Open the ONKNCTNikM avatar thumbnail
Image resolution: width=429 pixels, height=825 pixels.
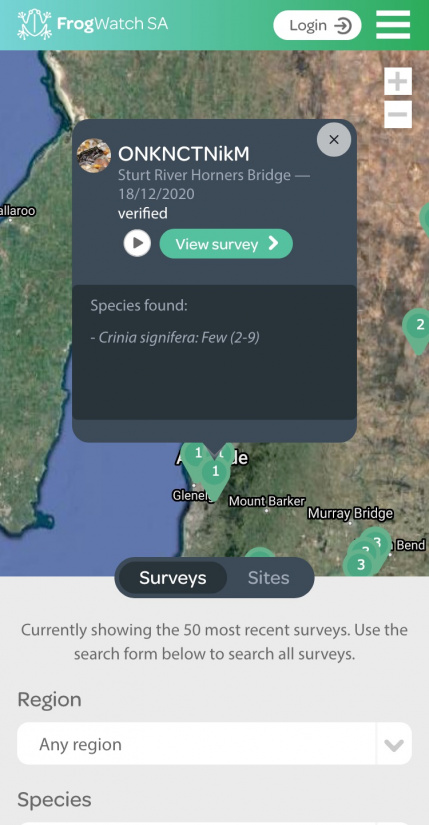[x=94, y=156]
